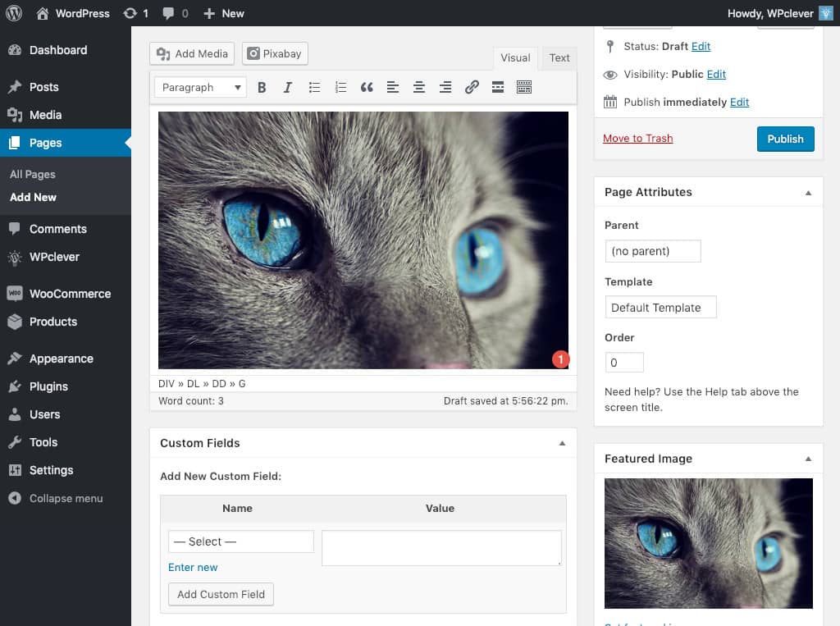This screenshot has height=626, width=840.
Task: Switch to the Text editor tab
Action: click(x=559, y=57)
